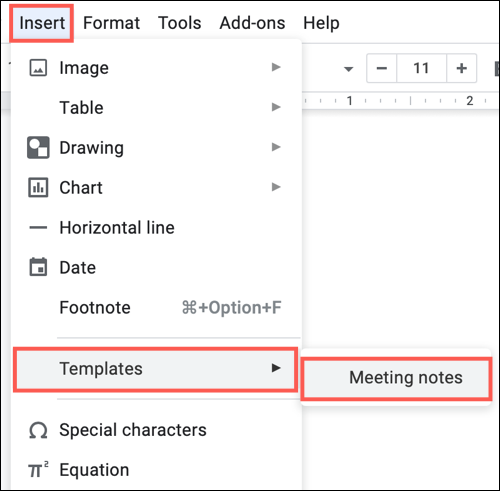Expand the Templates submenu arrow

[x=276, y=368]
